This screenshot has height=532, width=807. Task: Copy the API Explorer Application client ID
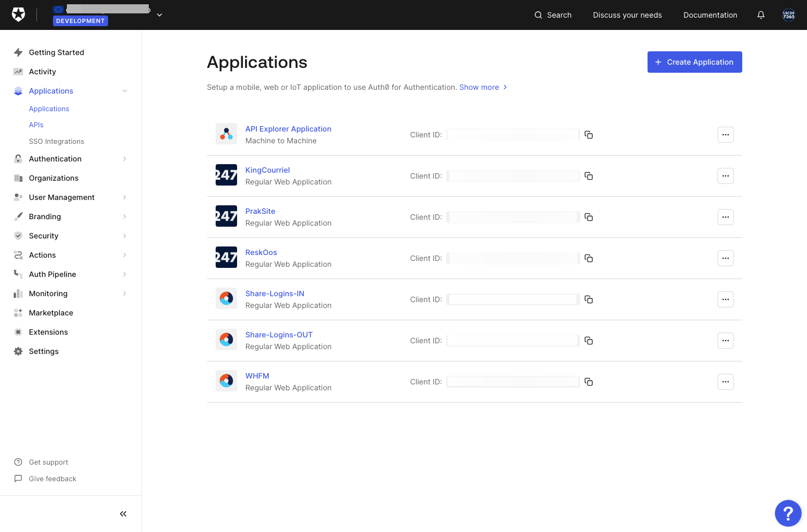tap(589, 135)
